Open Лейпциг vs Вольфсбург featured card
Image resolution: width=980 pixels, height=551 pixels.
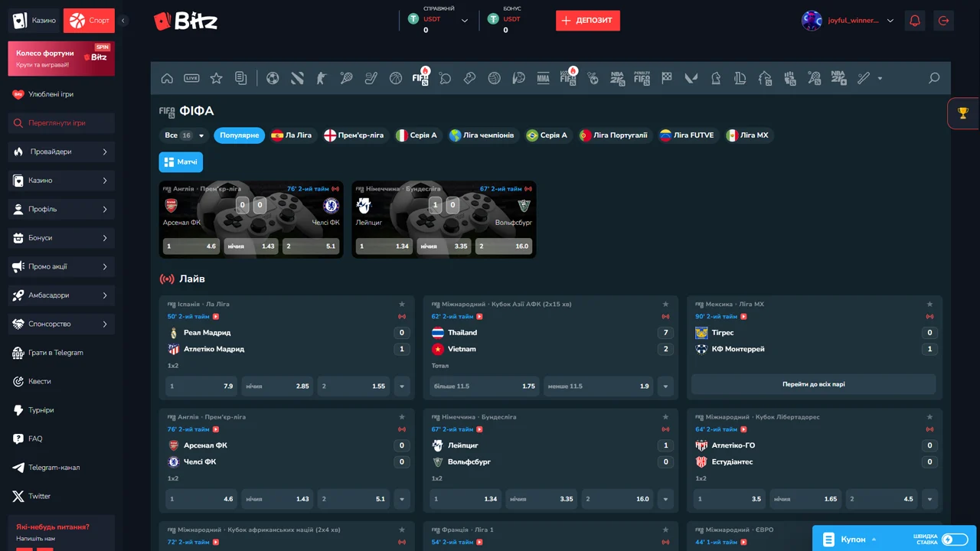tap(444, 219)
